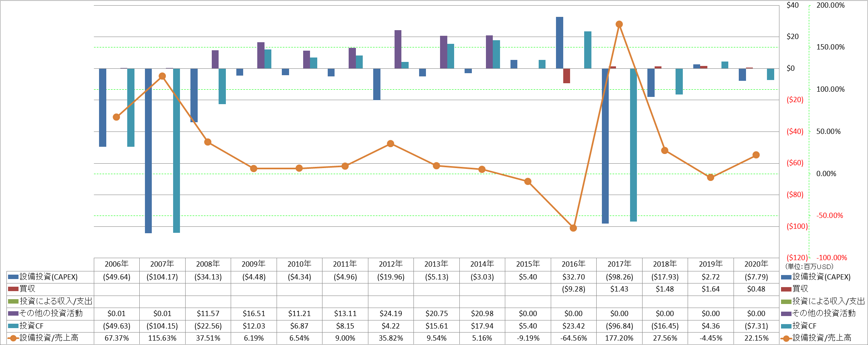
Task: Select the 2017 orange line peak marker
Action: [619, 24]
